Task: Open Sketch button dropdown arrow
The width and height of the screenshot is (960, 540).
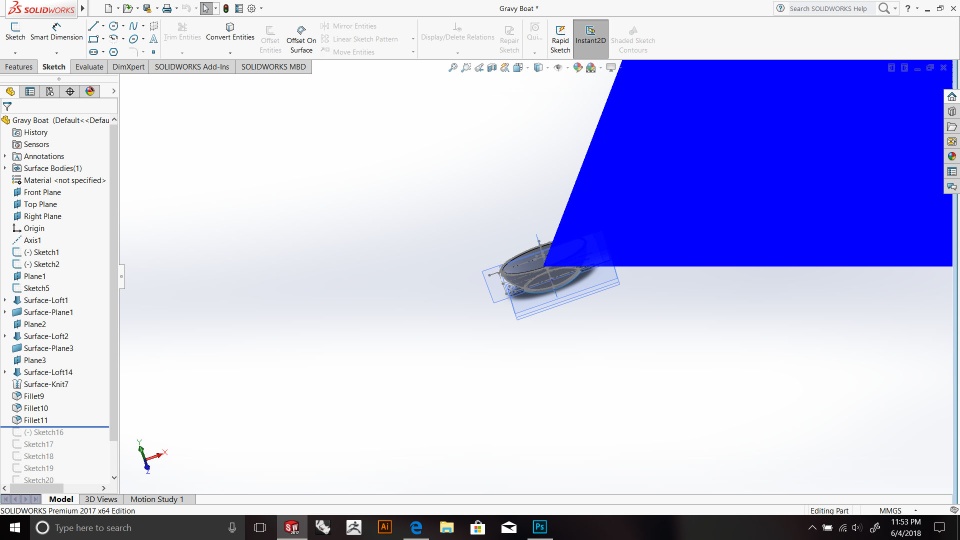Action: [15, 53]
